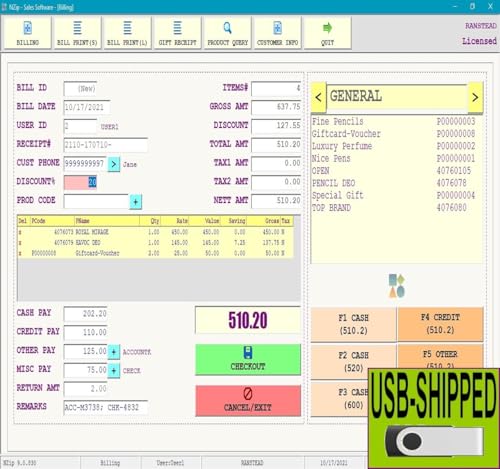Select F4 Credit (510.2) payment button
Image resolution: width=500 pixels, height=469 pixels.
point(440,324)
